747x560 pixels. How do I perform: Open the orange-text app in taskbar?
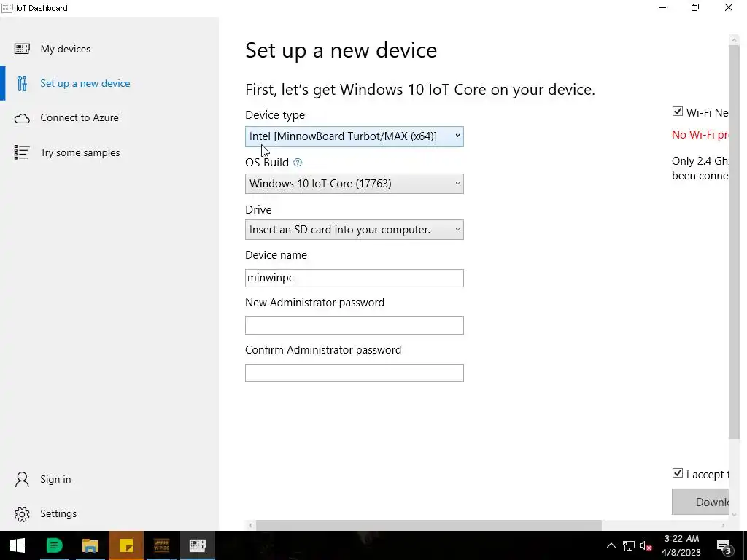coord(161,545)
